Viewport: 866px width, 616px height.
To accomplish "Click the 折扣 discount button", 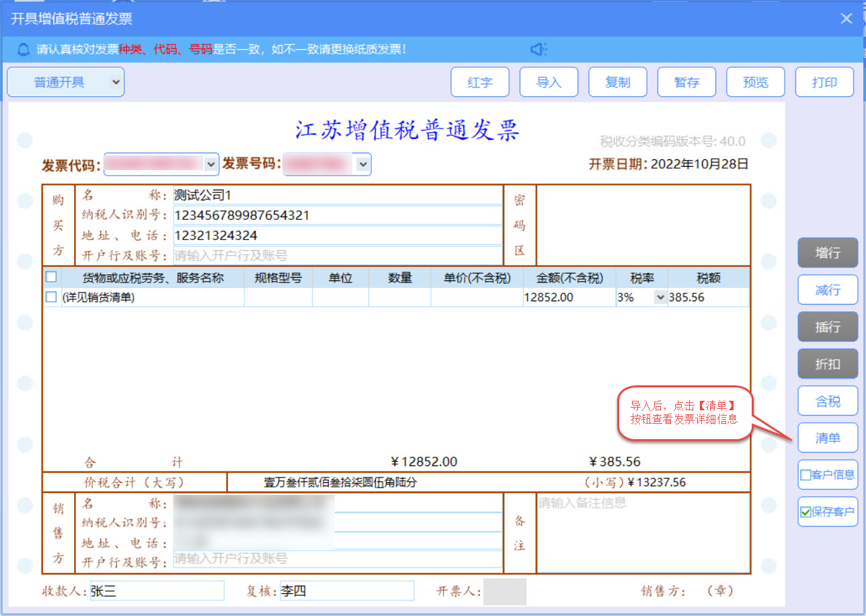I will (x=828, y=364).
